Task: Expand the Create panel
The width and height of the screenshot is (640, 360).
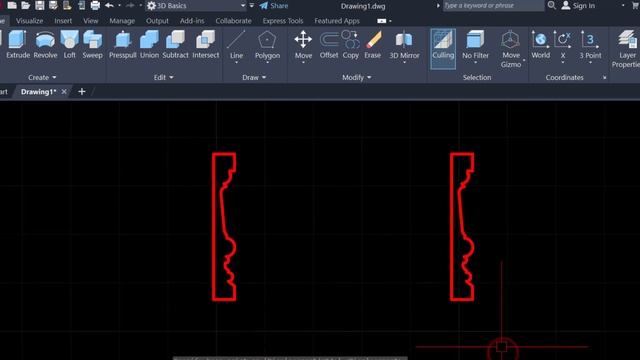Action: (42, 77)
